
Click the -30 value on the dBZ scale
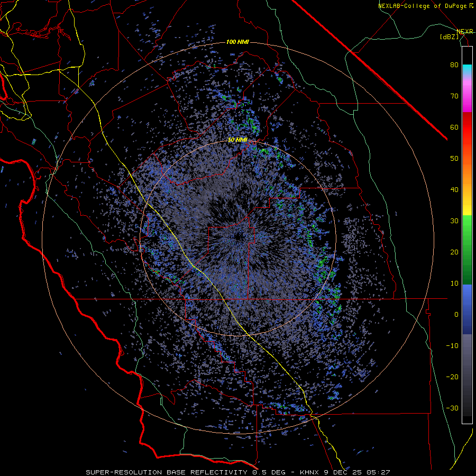pyautogui.click(x=452, y=408)
